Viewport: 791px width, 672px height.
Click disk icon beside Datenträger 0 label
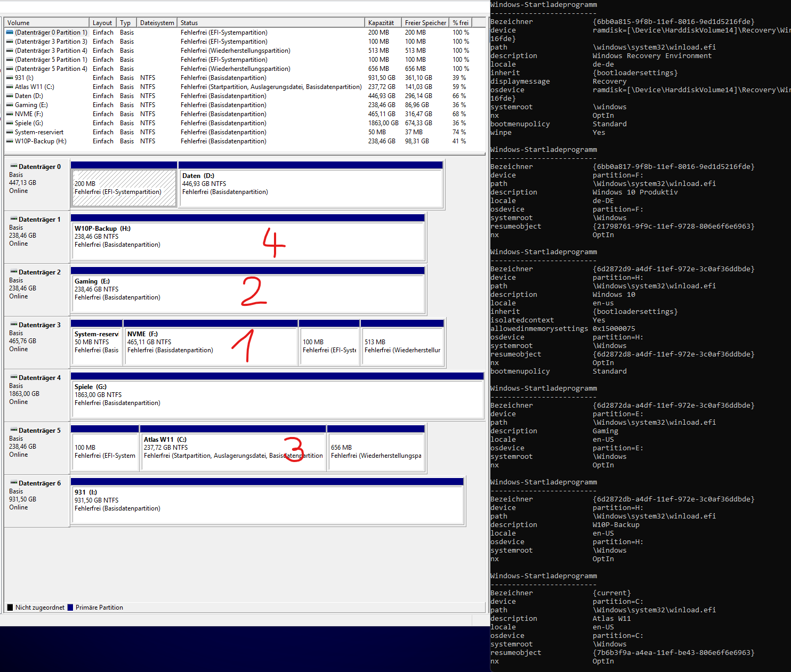[x=14, y=166]
